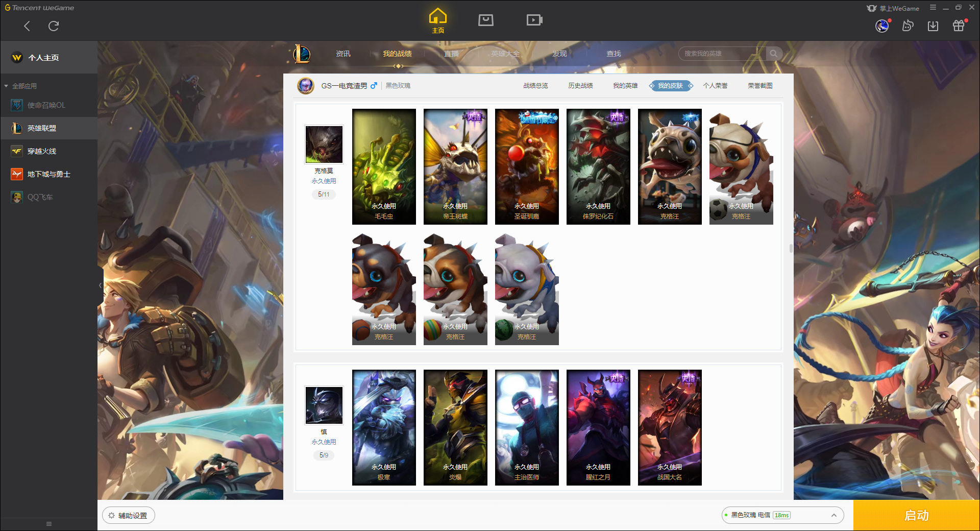
Task: Click the 5/11 skin count badge
Action: [324, 195]
